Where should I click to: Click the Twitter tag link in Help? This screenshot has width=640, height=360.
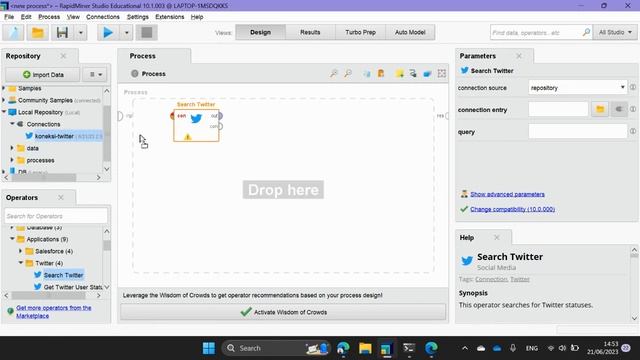click(520, 279)
